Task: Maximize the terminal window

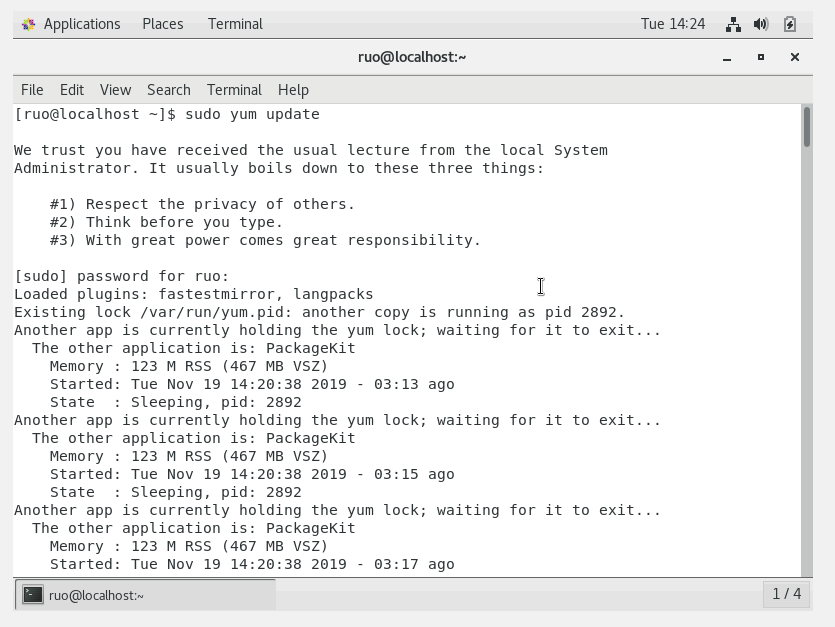Action: pos(761,57)
